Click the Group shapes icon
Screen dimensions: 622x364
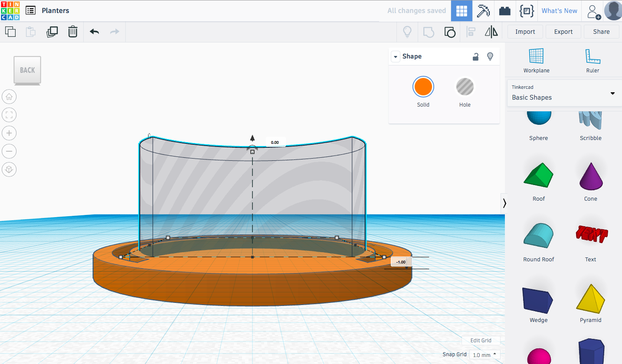tap(428, 32)
